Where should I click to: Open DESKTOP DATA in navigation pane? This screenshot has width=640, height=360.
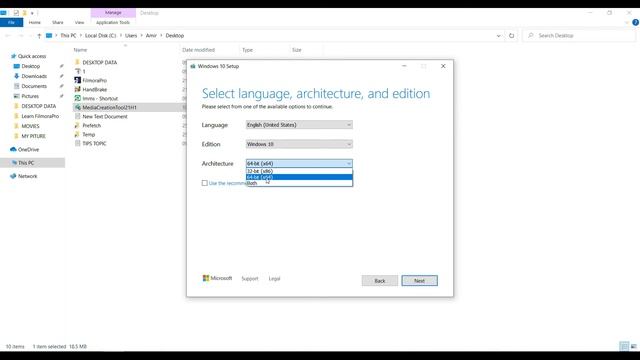(x=38, y=106)
